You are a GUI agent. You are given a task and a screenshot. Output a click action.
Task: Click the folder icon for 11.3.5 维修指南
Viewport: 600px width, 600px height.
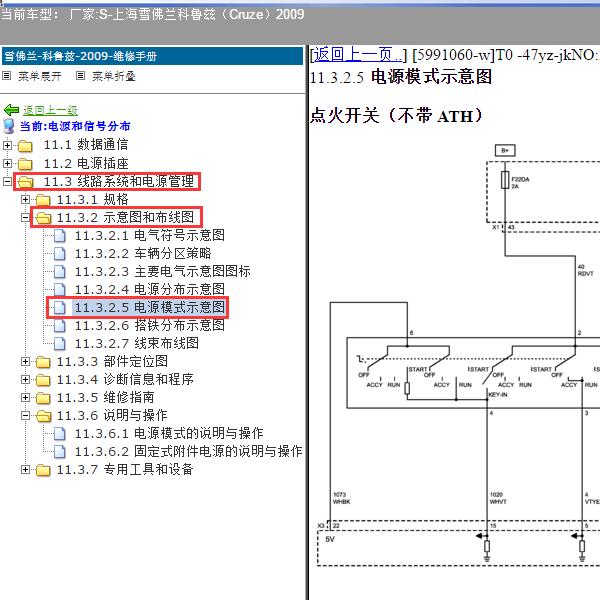43,398
